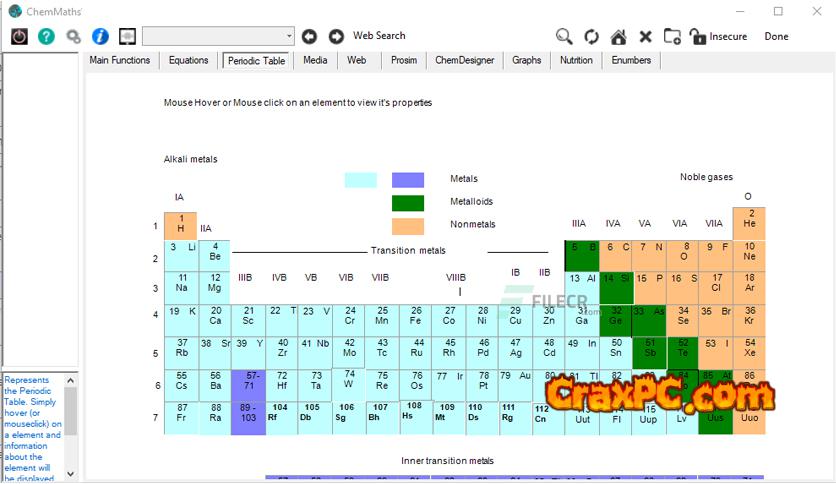Click the Seaborgium (106 Sg) cell
Viewport: 836px width, 484px height.
(x=349, y=418)
